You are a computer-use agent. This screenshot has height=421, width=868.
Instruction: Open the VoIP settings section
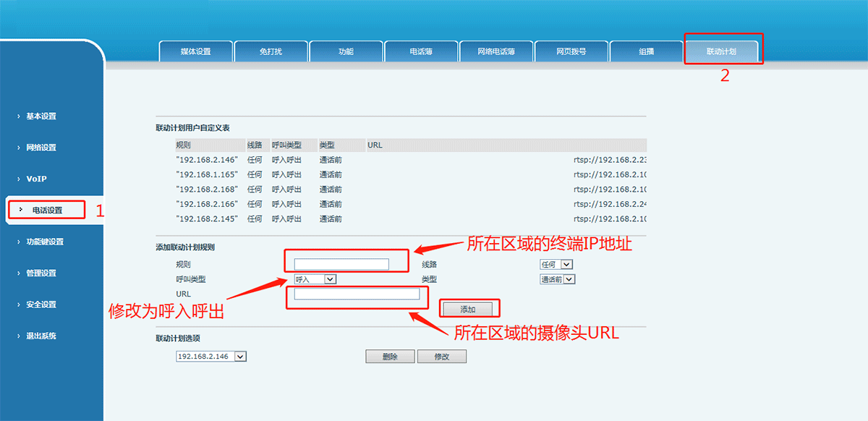pyautogui.click(x=41, y=179)
